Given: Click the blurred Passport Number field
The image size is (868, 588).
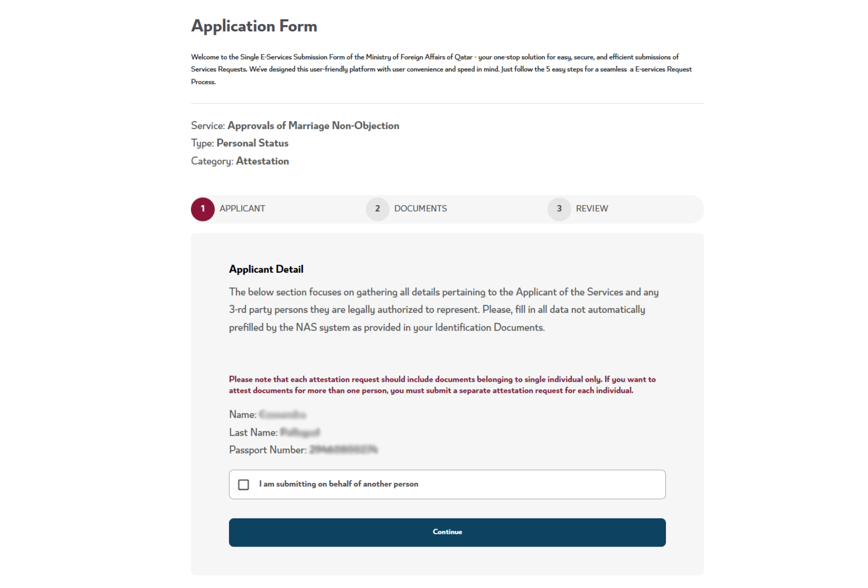Looking at the screenshot, I should (343, 450).
